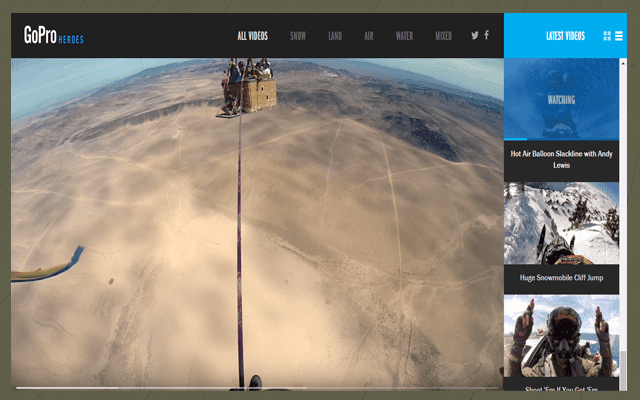Open the currently Watching video thumbnail

pyautogui.click(x=561, y=99)
